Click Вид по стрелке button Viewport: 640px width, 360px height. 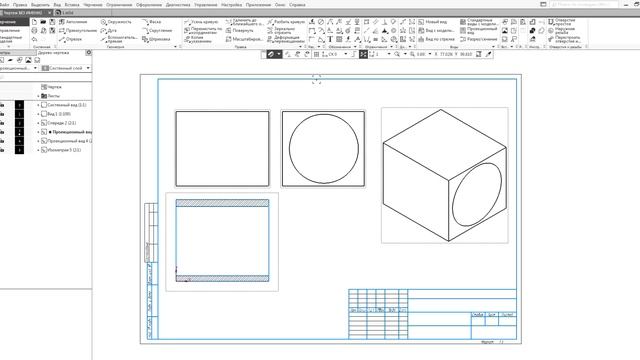click(x=436, y=39)
